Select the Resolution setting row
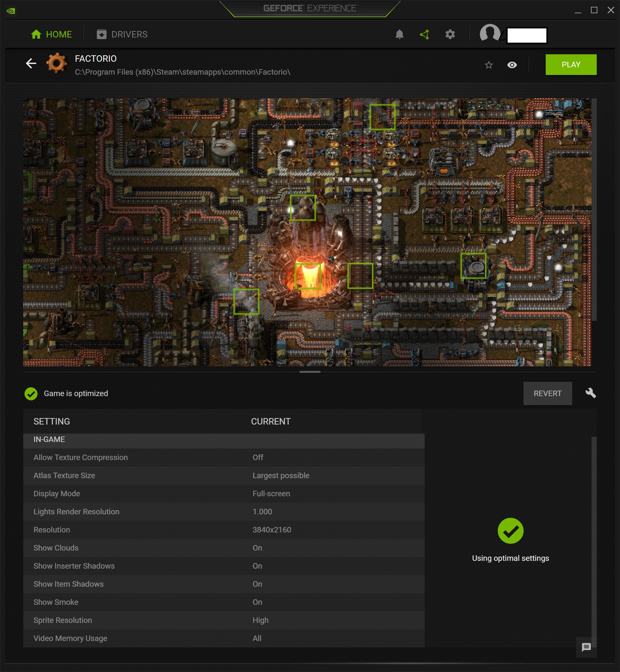This screenshot has width=620, height=672. pos(224,530)
